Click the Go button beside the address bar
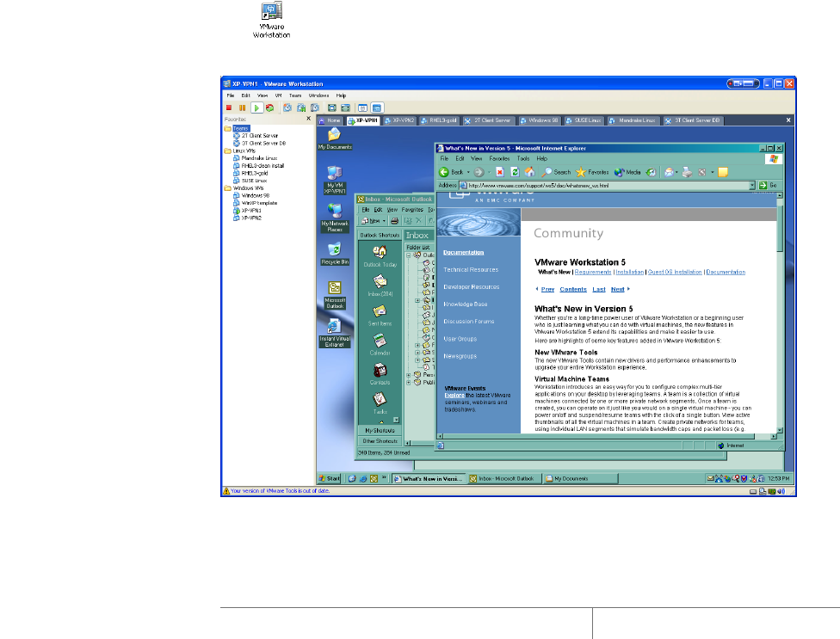 (768, 185)
